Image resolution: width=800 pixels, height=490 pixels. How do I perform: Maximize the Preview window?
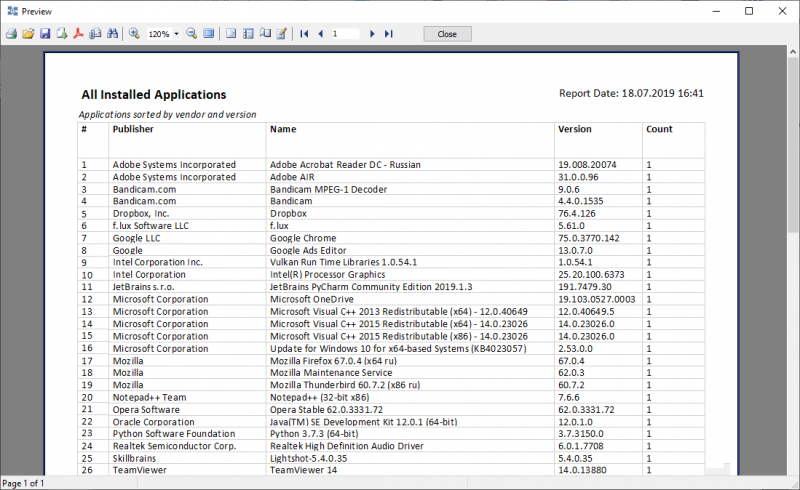coord(749,11)
